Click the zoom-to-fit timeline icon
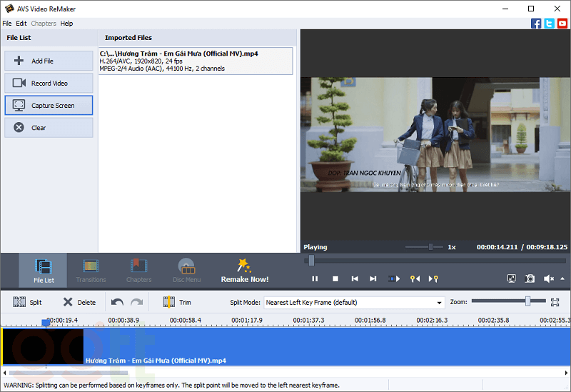The image size is (571, 392). pos(555,302)
